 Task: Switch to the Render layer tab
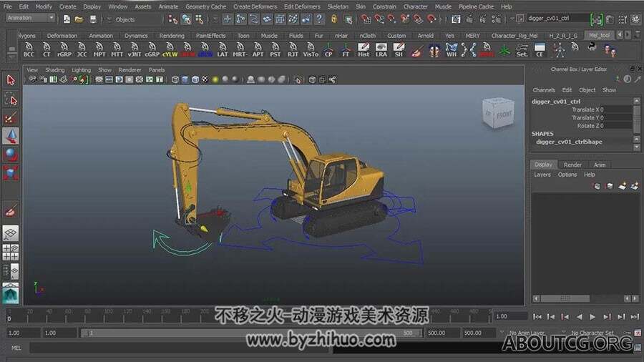572,165
